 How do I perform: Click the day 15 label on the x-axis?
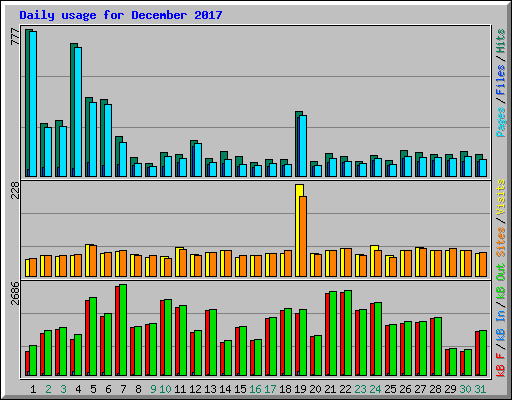[240, 389]
